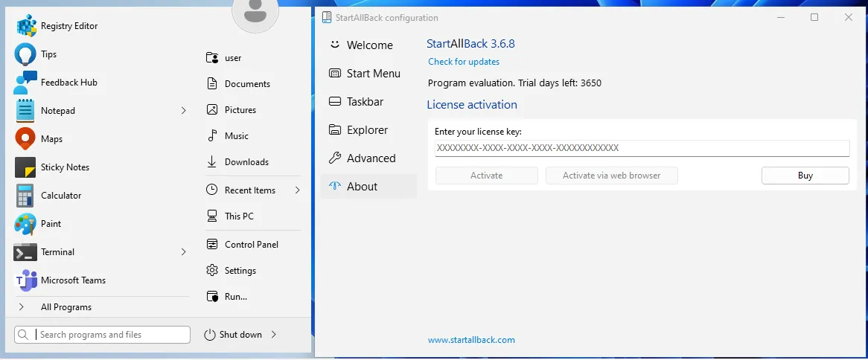
Task: Show All Programs list
Action: click(x=66, y=307)
